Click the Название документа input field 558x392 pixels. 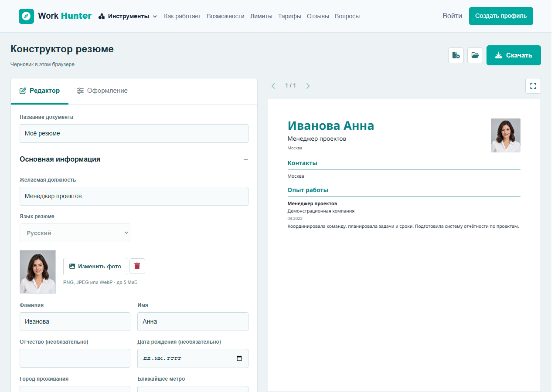click(134, 134)
